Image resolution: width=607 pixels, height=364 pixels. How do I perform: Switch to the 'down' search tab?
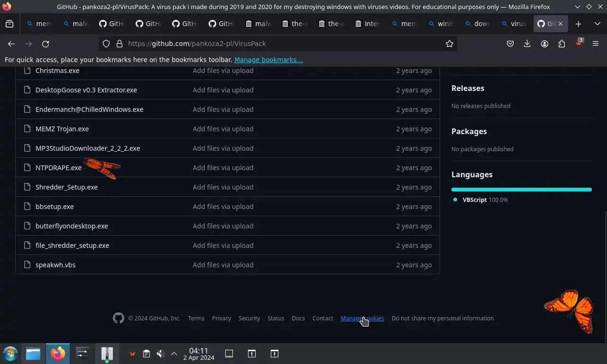point(478,24)
